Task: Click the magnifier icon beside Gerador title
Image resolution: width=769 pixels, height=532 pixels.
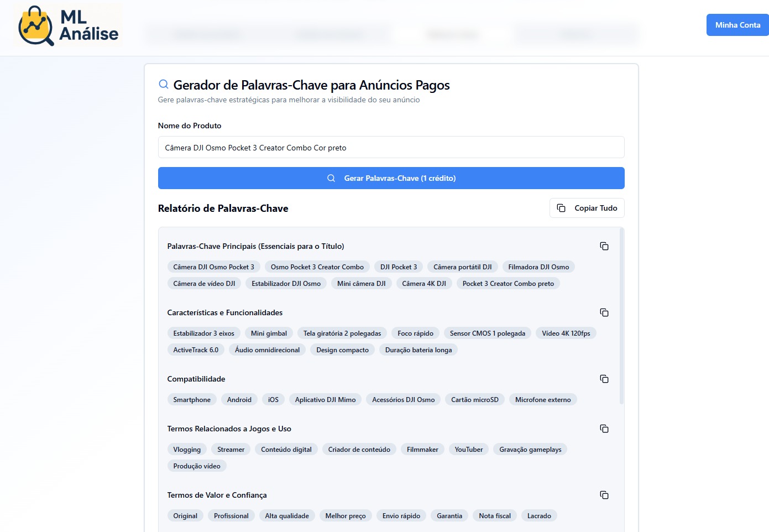Action: (x=164, y=85)
